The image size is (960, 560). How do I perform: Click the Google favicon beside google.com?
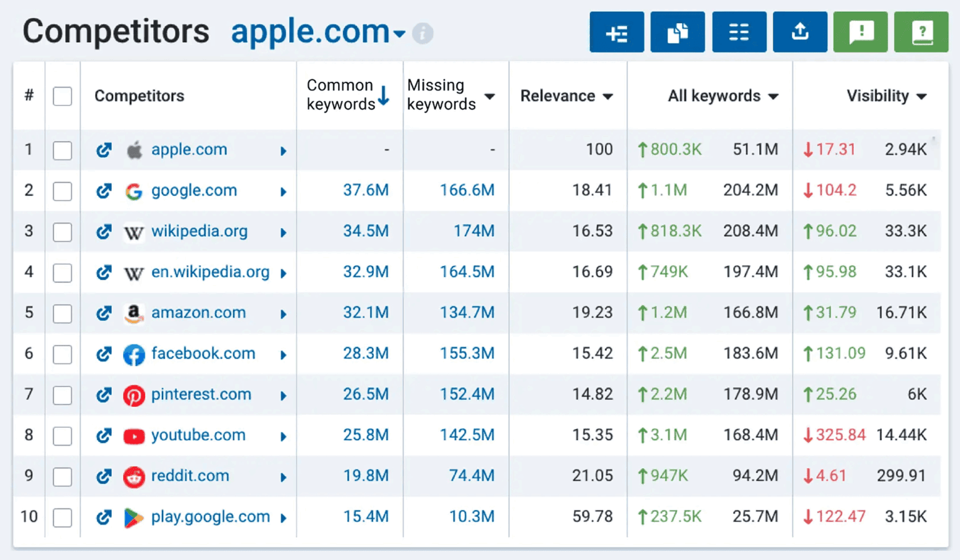click(x=134, y=191)
